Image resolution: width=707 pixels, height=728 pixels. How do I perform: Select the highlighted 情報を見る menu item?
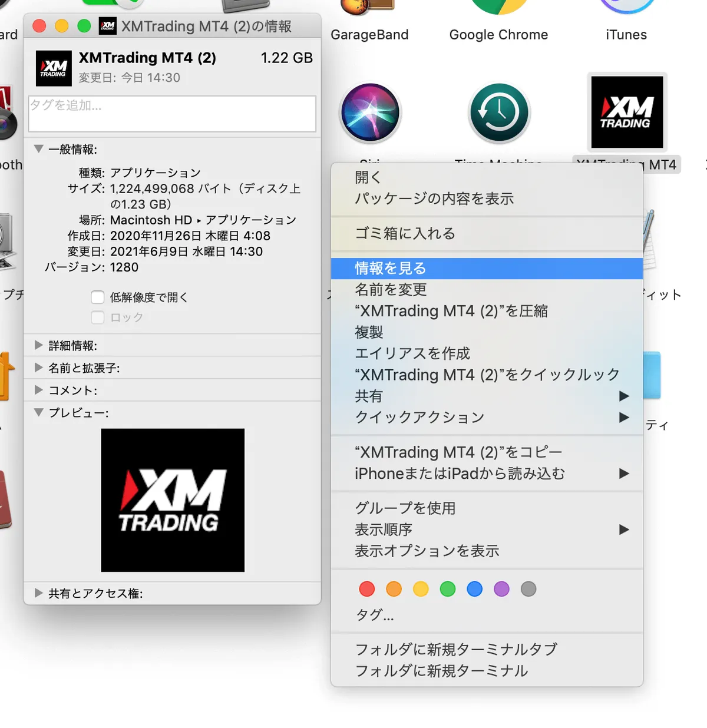pyautogui.click(x=487, y=269)
